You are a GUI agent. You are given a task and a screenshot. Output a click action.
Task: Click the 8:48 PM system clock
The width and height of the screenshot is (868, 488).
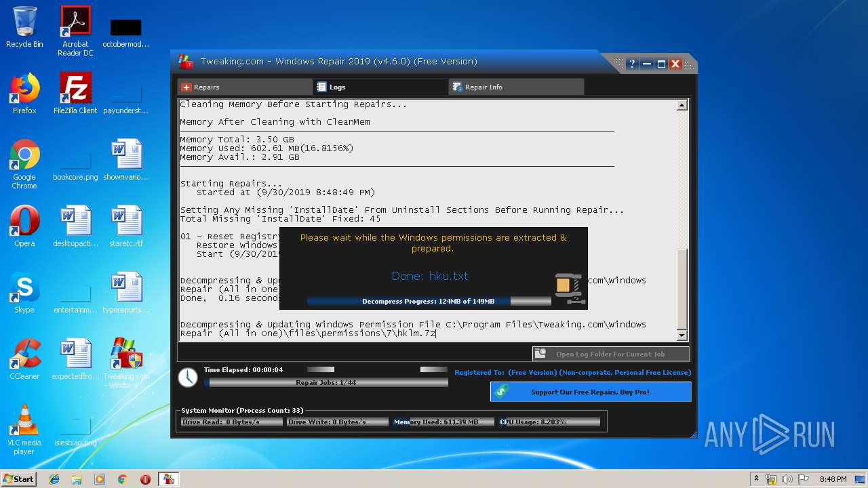pyautogui.click(x=833, y=479)
